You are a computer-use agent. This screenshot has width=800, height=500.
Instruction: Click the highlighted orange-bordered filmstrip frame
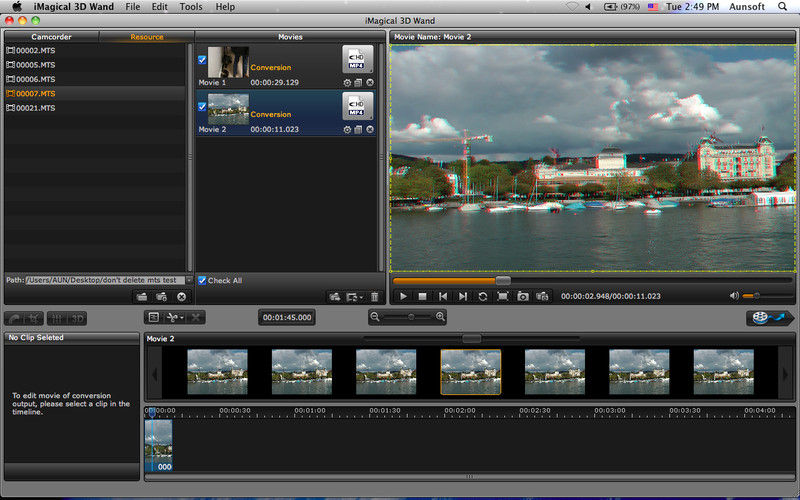click(470, 371)
